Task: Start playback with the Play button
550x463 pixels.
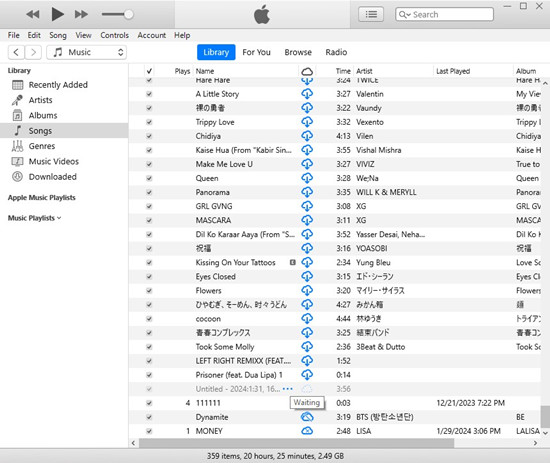Action: [58, 14]
